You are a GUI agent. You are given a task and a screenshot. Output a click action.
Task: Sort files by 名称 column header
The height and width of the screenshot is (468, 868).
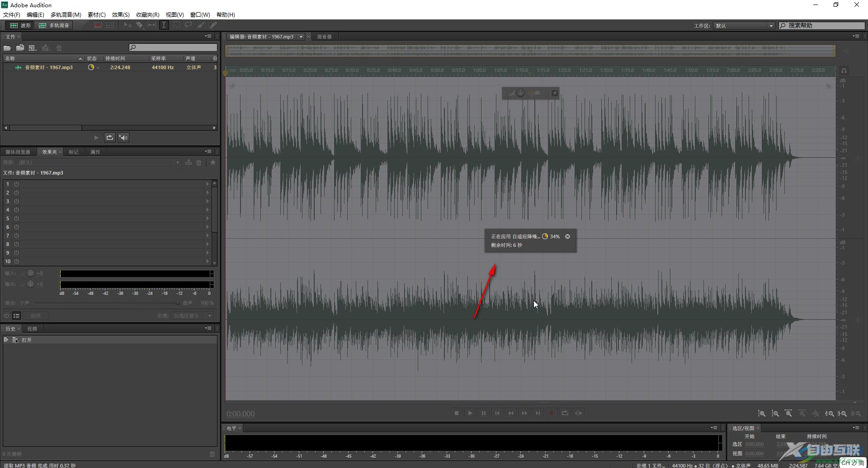click(x=43, y=58)
